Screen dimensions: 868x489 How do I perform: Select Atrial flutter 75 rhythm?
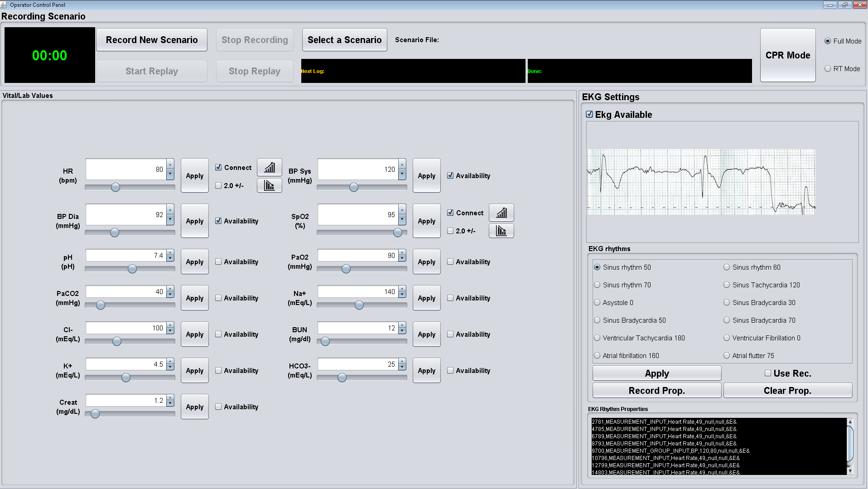coord(727,355)
